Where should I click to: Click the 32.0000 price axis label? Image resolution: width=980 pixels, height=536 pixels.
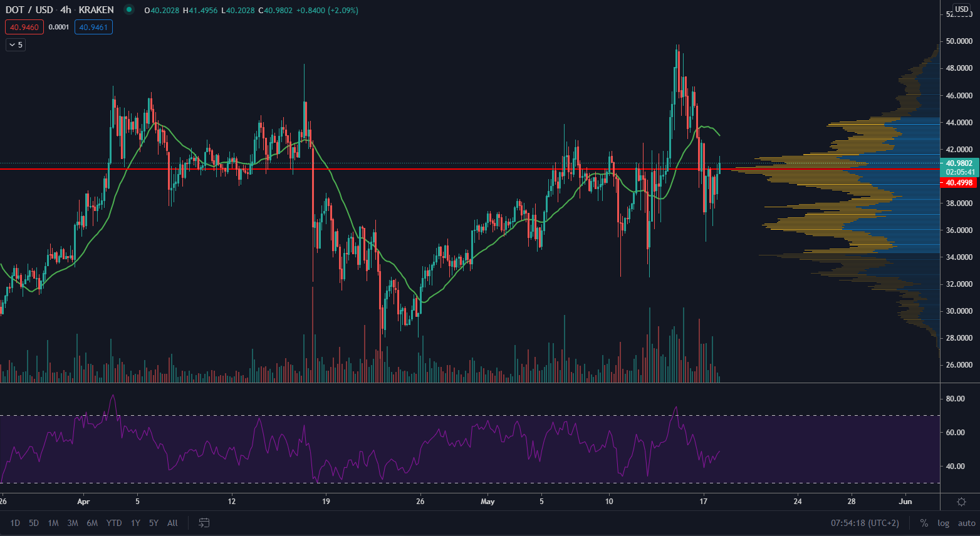tap(959, 284)
